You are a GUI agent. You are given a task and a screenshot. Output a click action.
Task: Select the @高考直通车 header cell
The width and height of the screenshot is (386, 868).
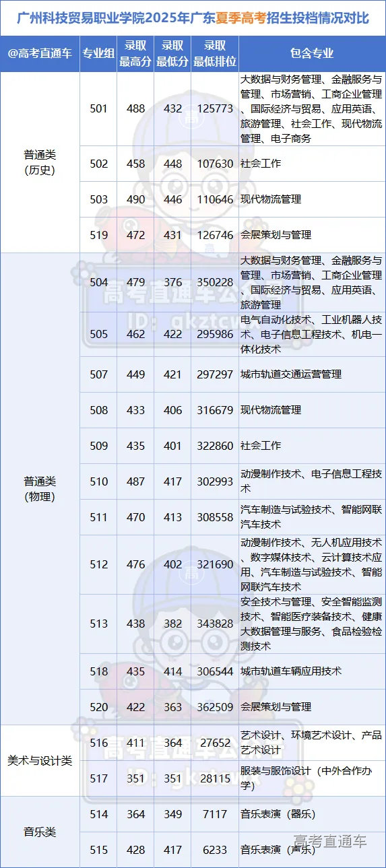(x=40, y=53)
